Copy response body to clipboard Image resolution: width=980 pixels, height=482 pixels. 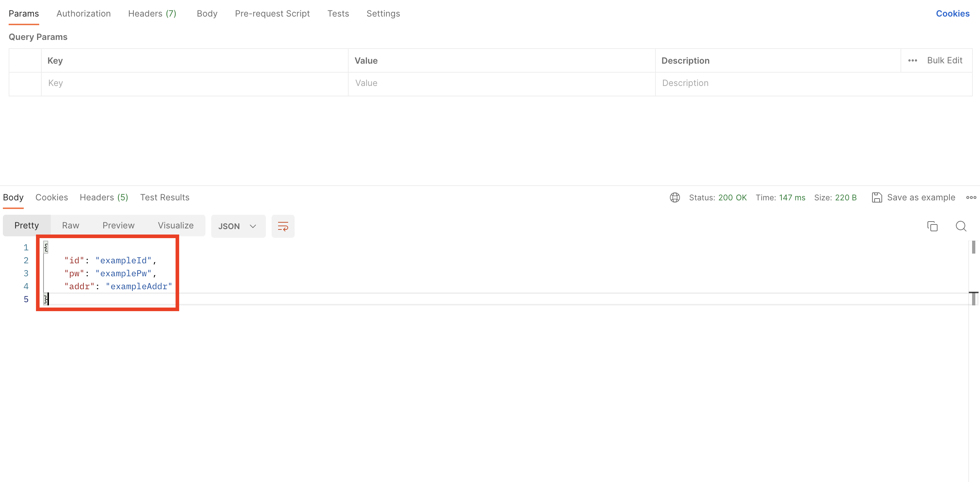tap(932, 226)
